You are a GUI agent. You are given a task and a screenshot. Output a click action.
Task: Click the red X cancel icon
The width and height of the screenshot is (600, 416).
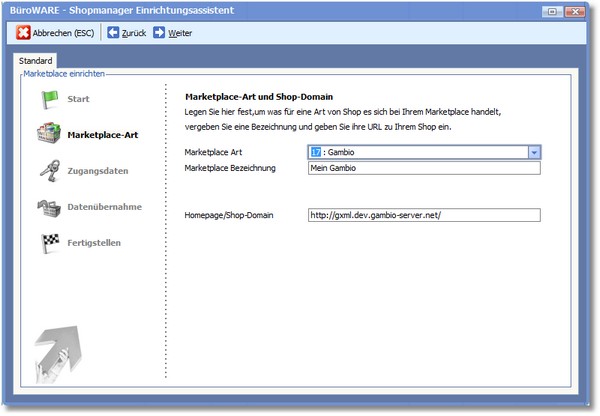pyautogui.click(x=23, y=33)
